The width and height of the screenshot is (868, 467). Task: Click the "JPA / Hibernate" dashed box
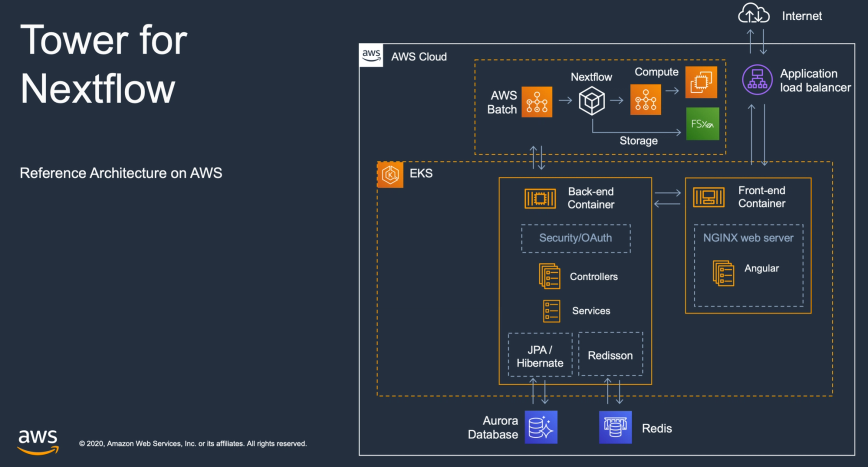(540, 355)
